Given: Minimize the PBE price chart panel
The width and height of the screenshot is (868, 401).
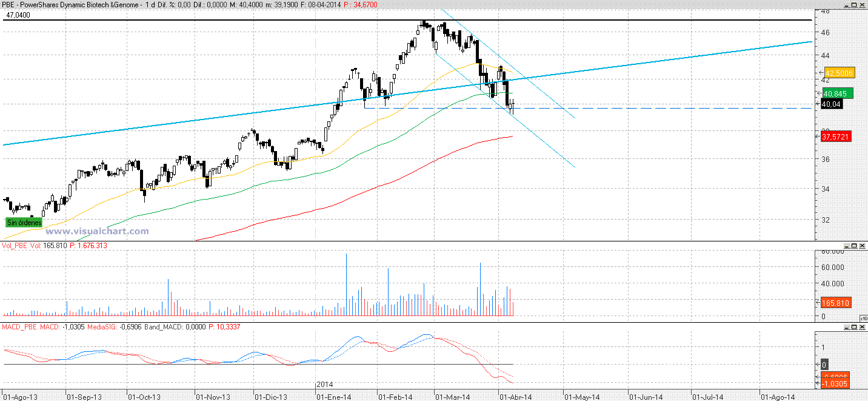Looking at the screenshot, I should pos(847,5).
